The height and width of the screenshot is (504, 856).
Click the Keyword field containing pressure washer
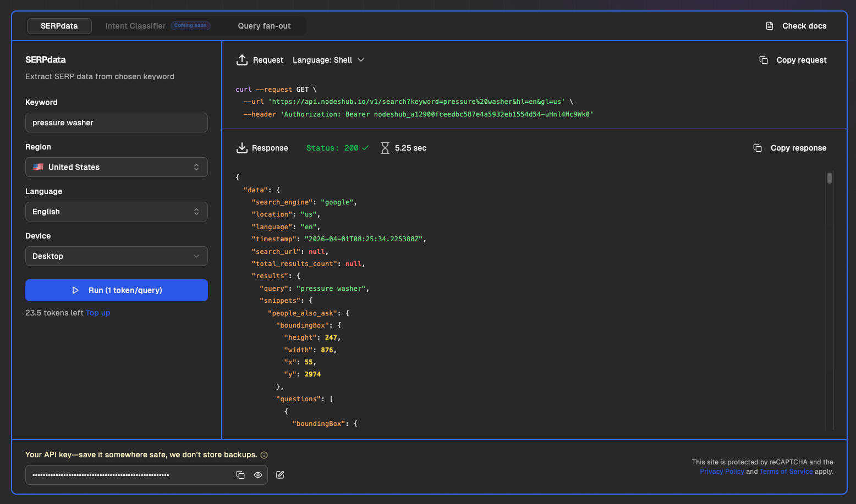(x=117, y=123)
